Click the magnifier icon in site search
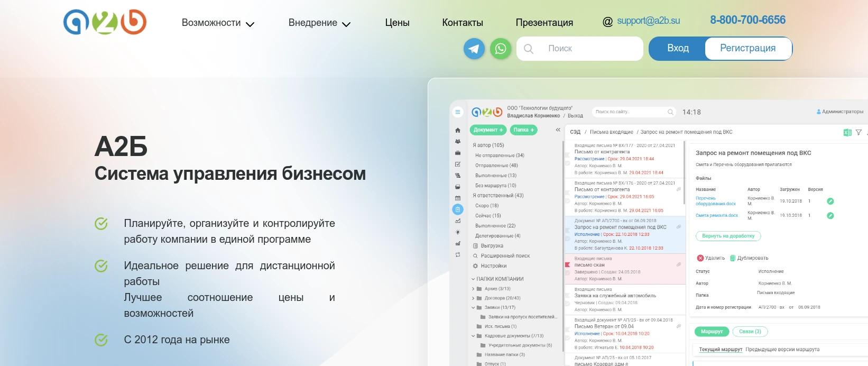Viewport: 868px width, 366px height. pyautogui.click(x=529, y=49)
